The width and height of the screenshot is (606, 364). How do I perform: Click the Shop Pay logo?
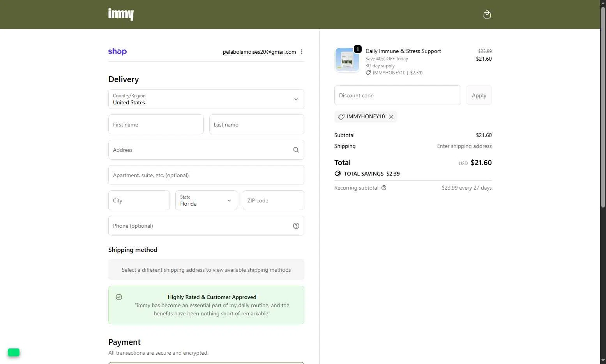tap(117, 51)
